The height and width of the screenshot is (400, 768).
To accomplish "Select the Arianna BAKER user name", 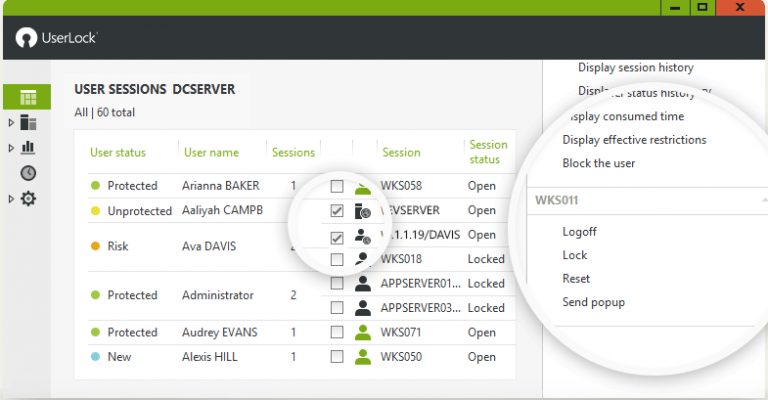I will point(221,186).
